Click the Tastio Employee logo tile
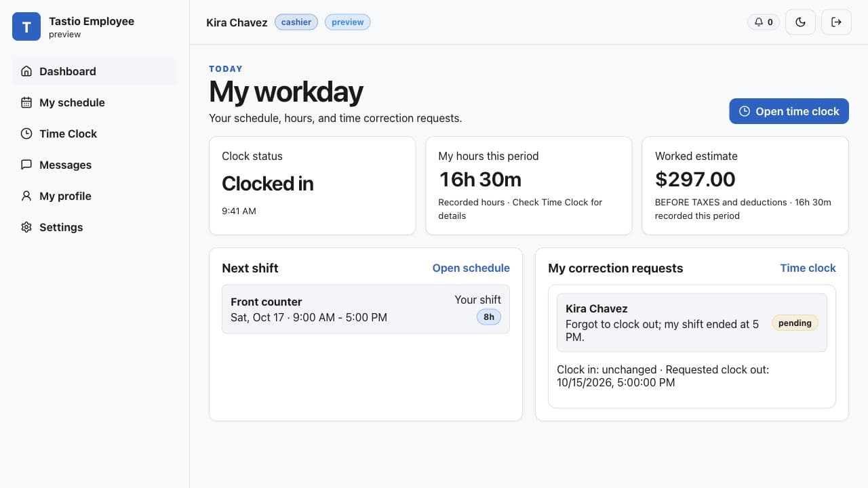 click(x=26, y=26)
